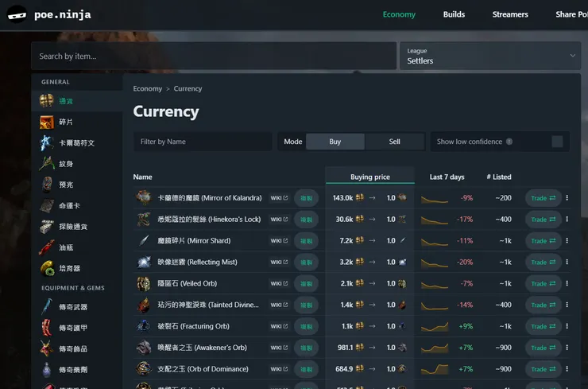Open the 通貨 currency sidebar category
588x389 pixels.
(x=77, y=101)
